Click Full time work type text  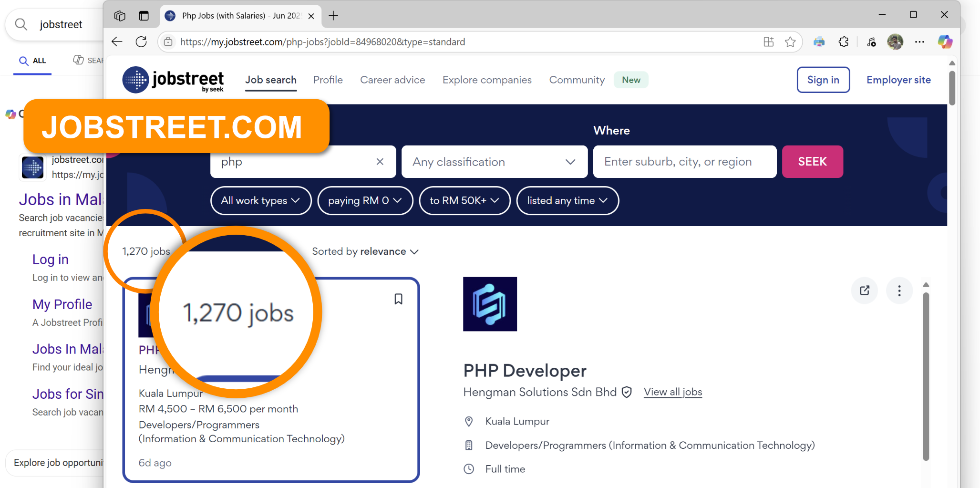click(505, 469)
